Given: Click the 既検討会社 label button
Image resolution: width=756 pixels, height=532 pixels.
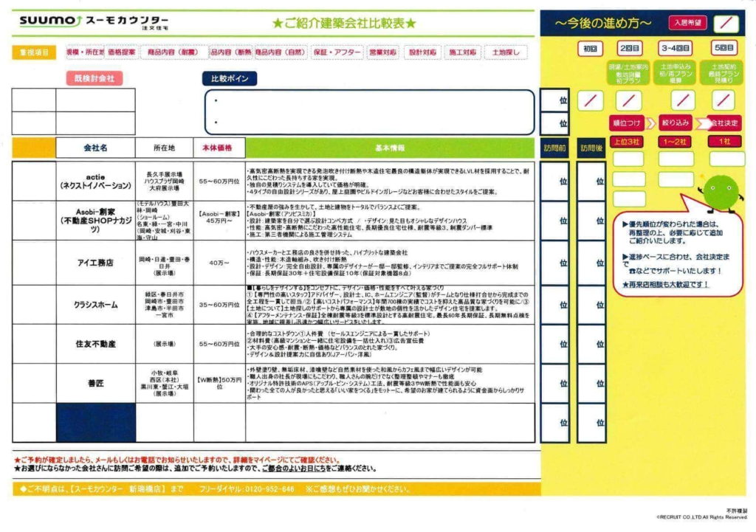Looking at the screenshot, I should click(94, 78).
